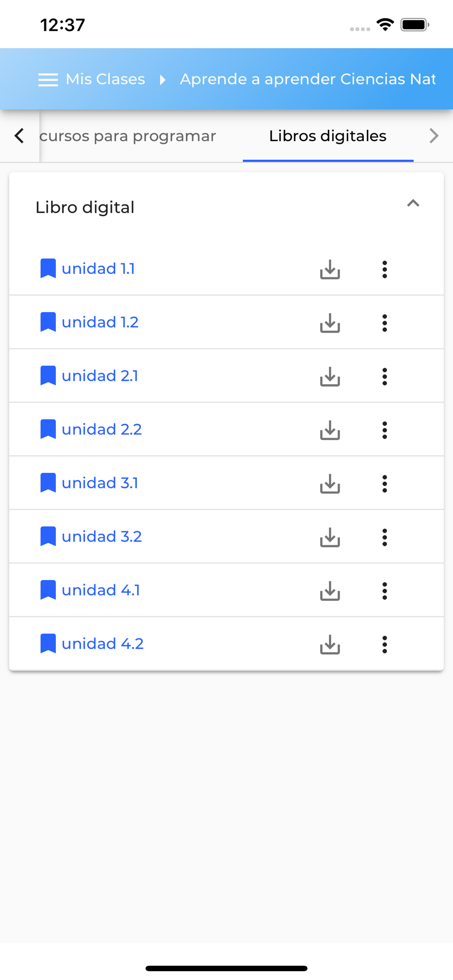The width and height of the screenshot is (453, 980).
Task: Open more options for unidad 4.1
Action: (x=385, y=591)
